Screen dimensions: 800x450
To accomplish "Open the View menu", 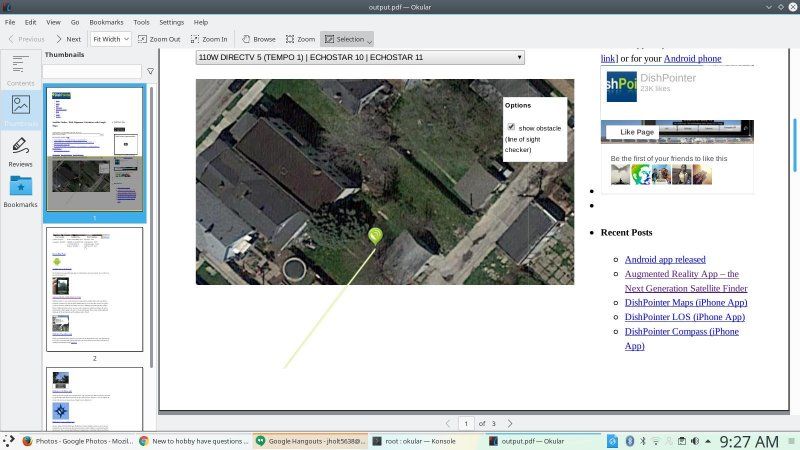I will pos(53,22).
